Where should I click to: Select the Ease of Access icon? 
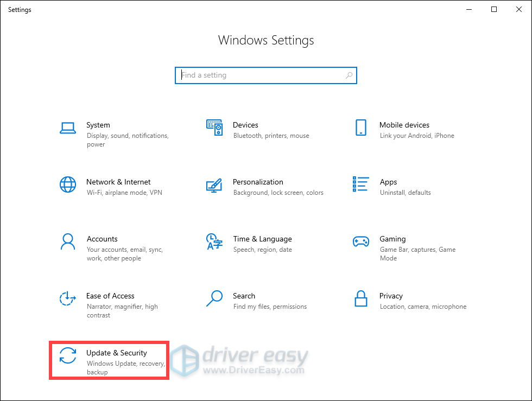[68, 298]
